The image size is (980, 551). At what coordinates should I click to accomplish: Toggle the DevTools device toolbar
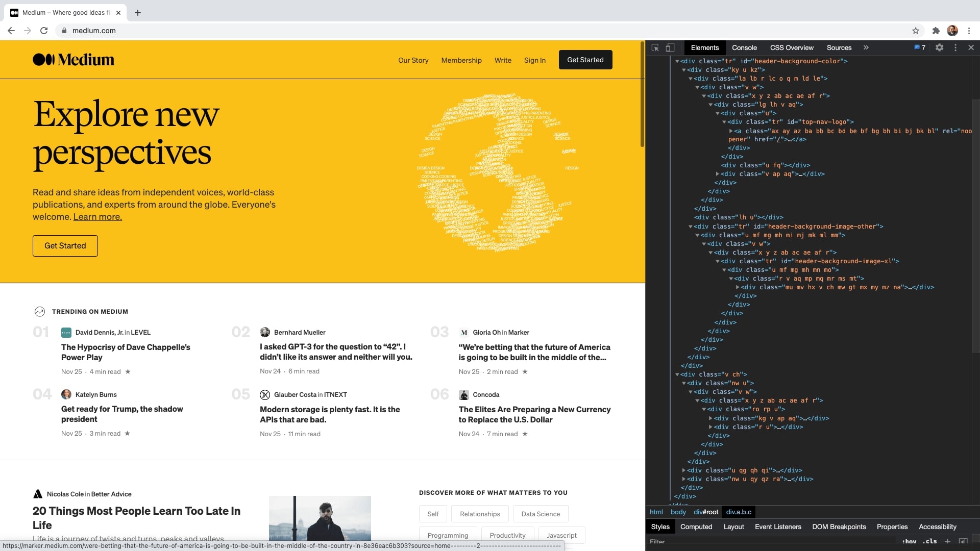[x=670, y=47]
